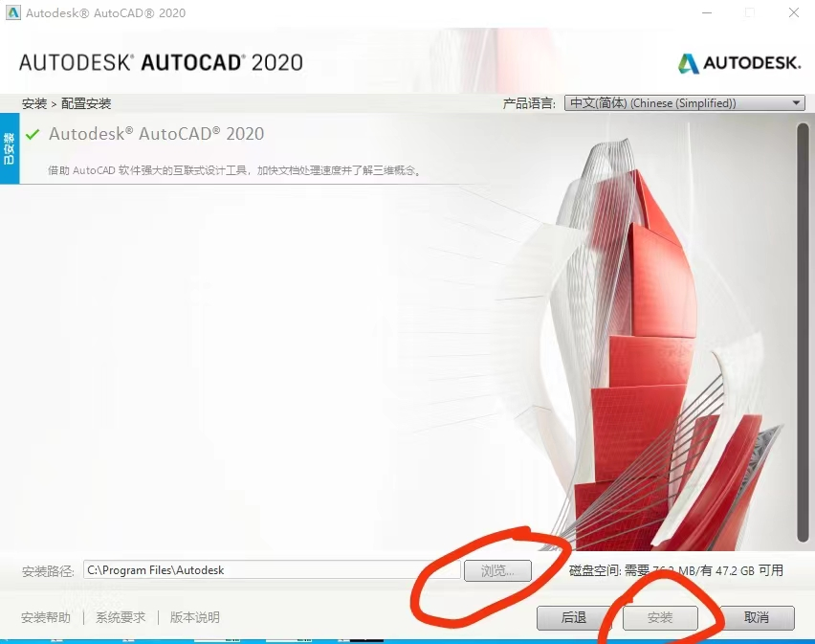The width and height of the screenshot is (815, 644).
Task: Click the Autodesk logo in header
Action: pyautogui.click(x=738, y=63)
